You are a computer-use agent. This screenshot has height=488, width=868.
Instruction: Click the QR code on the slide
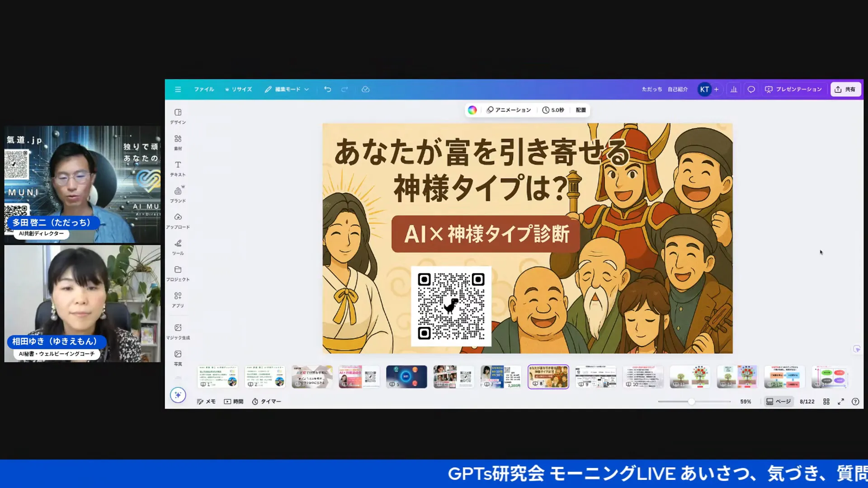click(x=451, y=306)
